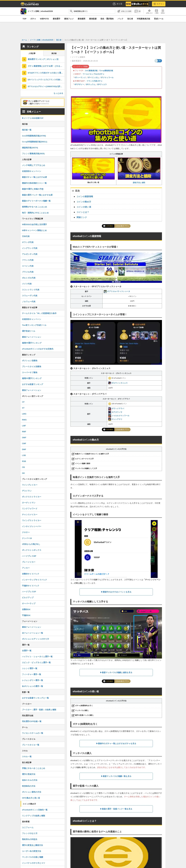The width and height of the screenshot is (186, 868).
Task: Click the efootball2026 game icon in header
Action: click(x=23, y=11)
